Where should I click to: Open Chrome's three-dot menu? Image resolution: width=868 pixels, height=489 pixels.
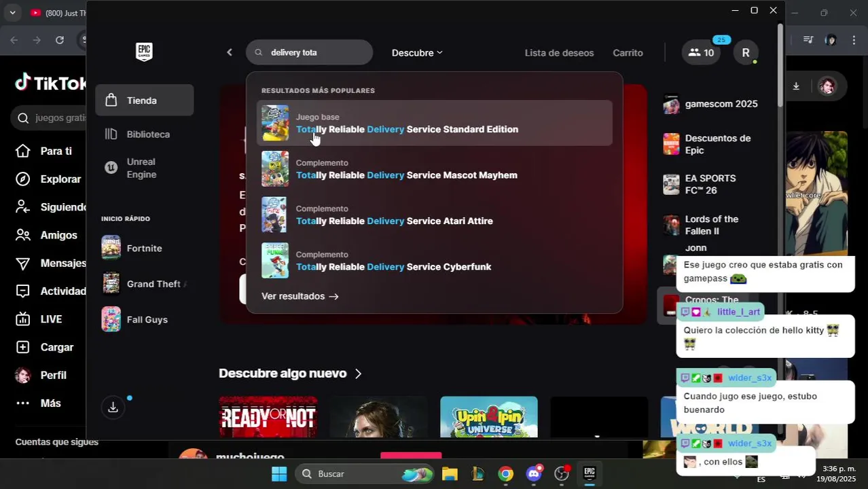click(854, 40)
